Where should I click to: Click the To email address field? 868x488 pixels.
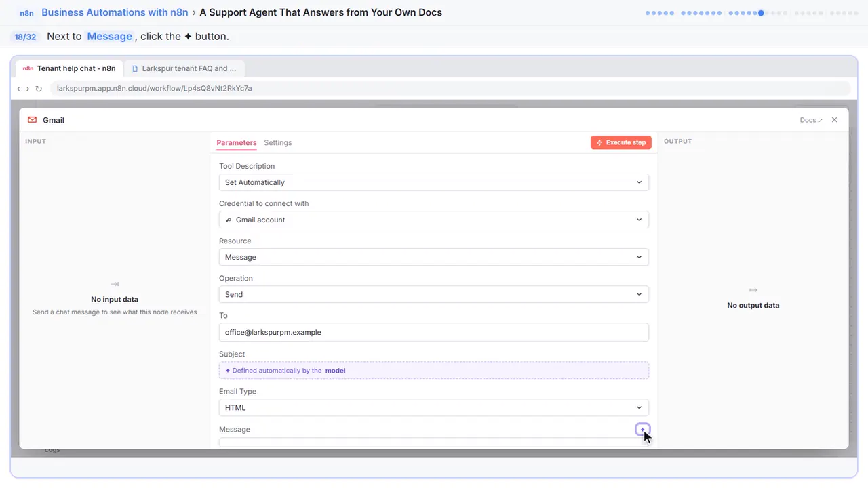[x=434, y=332]
